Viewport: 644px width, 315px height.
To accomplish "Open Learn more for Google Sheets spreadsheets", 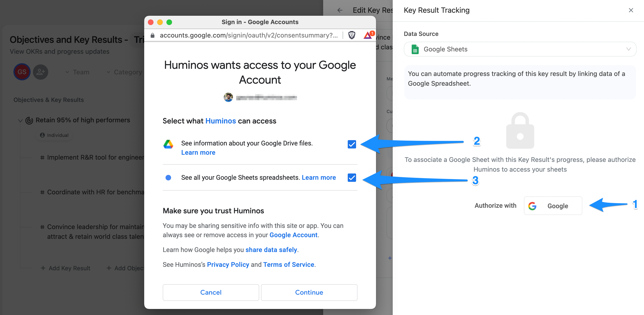I will pyautogui.click(x=319, y=178).
